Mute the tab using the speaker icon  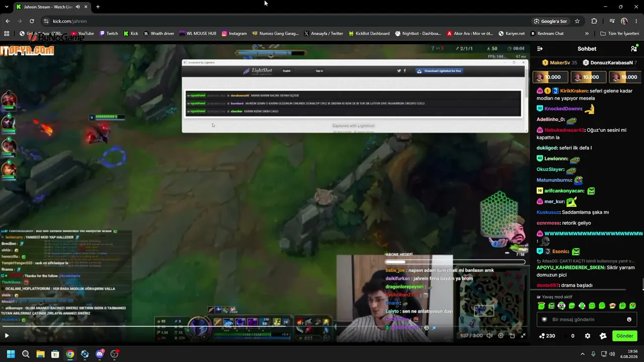(77, 7)
